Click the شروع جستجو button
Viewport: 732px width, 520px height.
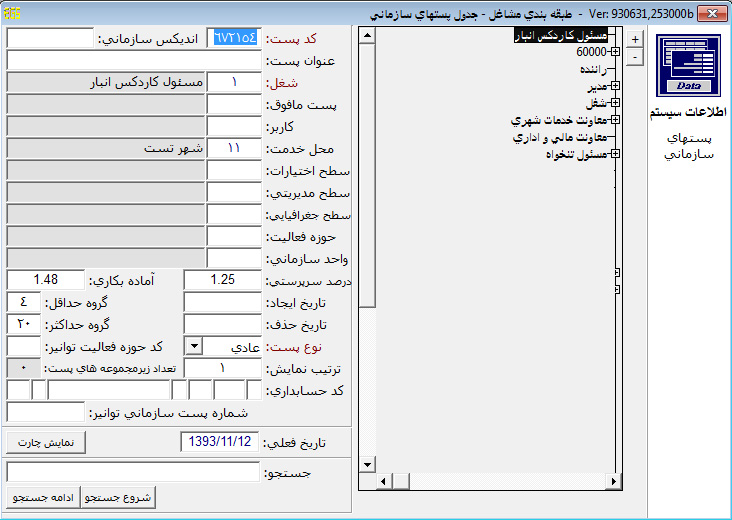tap(118, 498)
